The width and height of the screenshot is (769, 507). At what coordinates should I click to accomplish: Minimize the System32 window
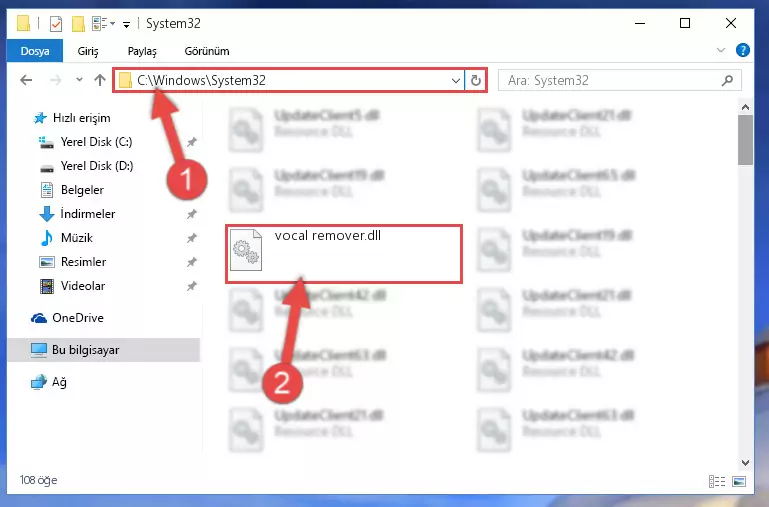[x=640, y=24]
